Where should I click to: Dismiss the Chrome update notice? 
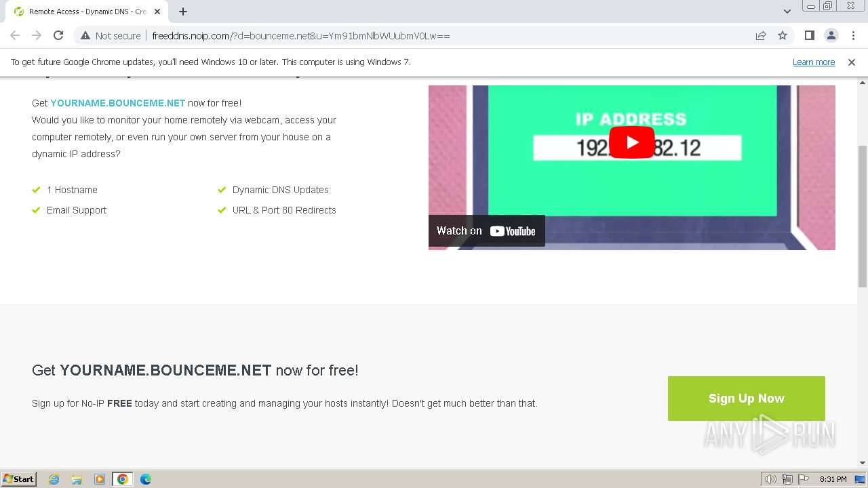pos(851,62)
